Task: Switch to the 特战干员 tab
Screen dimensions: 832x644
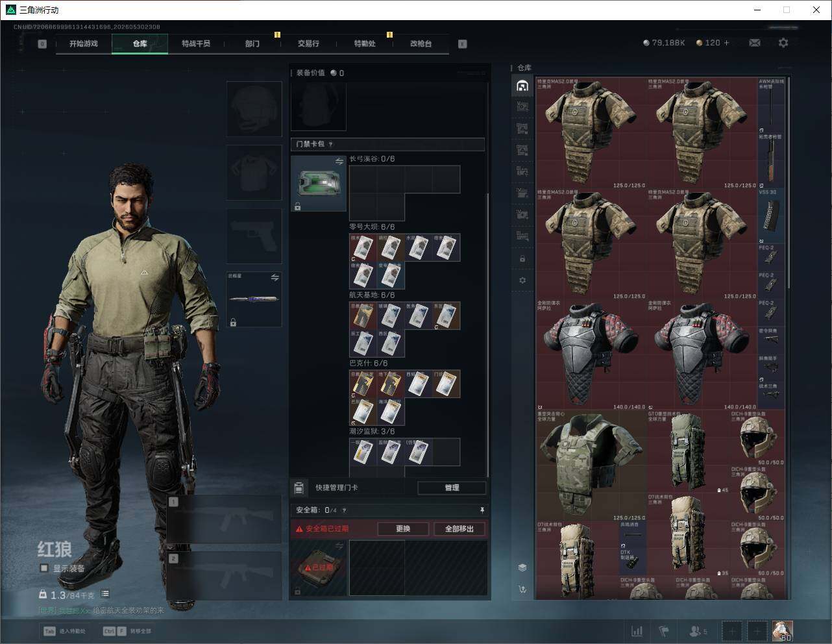Action: 196,43
